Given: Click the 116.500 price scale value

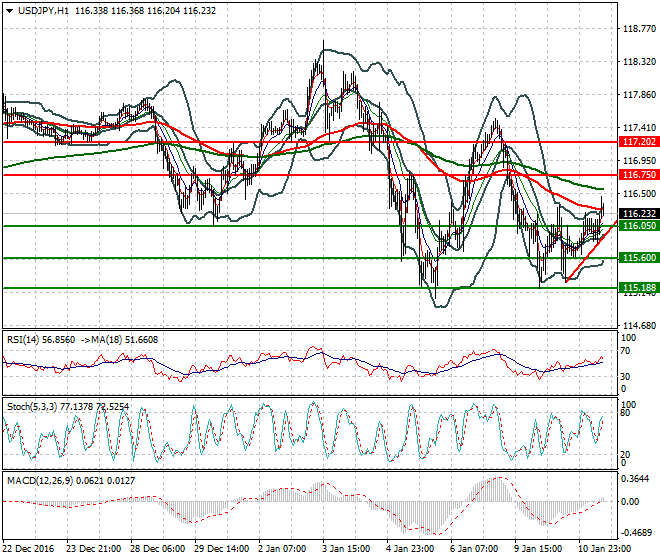Looking at the screenshot, I should 639,194.
